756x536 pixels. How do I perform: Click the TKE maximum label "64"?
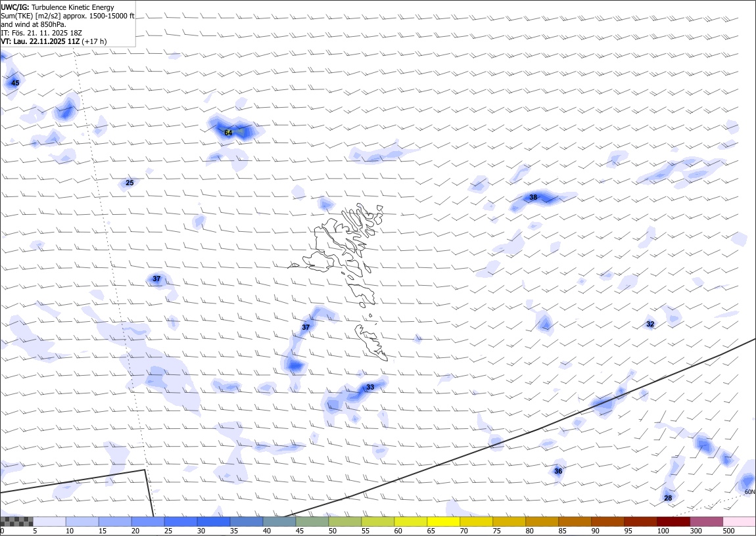click(228, 133)
